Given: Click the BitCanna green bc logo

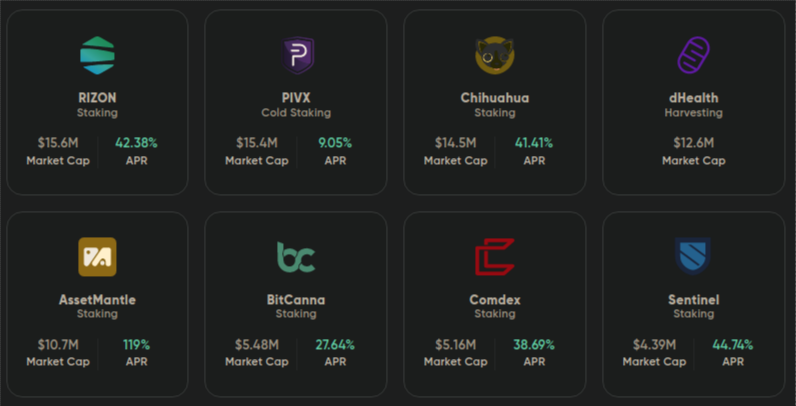Looking at the screenshot, I should tap(296, 257).
